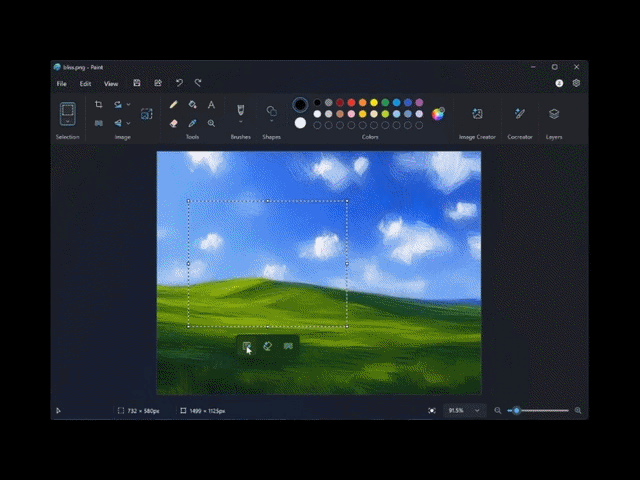Pick the pink color swatch

click(x=351, y=114)
